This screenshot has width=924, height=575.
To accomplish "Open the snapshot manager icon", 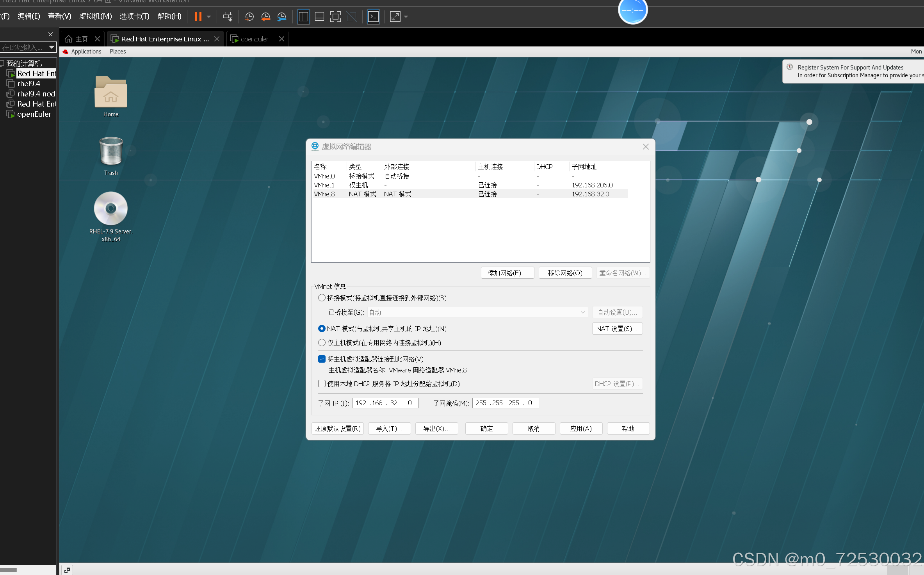I will 281,17.
